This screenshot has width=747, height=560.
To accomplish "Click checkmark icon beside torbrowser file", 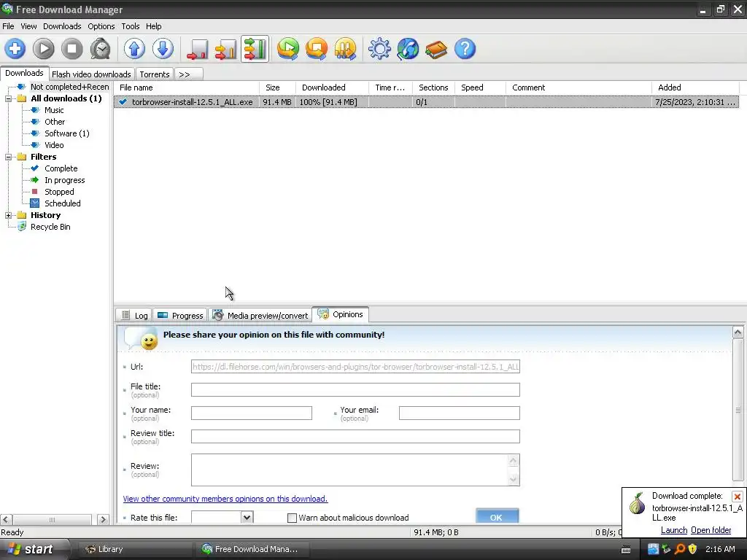I will click(123, 101).
